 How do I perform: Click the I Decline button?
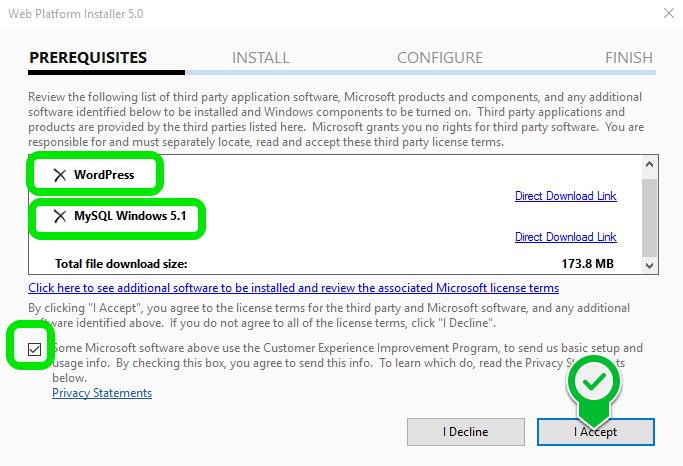tap(466, 432)
